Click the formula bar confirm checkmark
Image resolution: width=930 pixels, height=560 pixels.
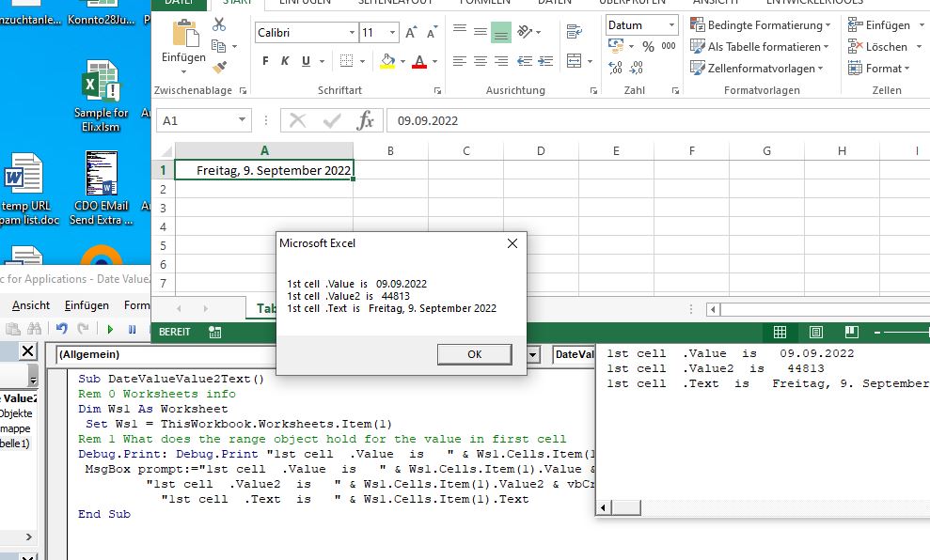332,121
